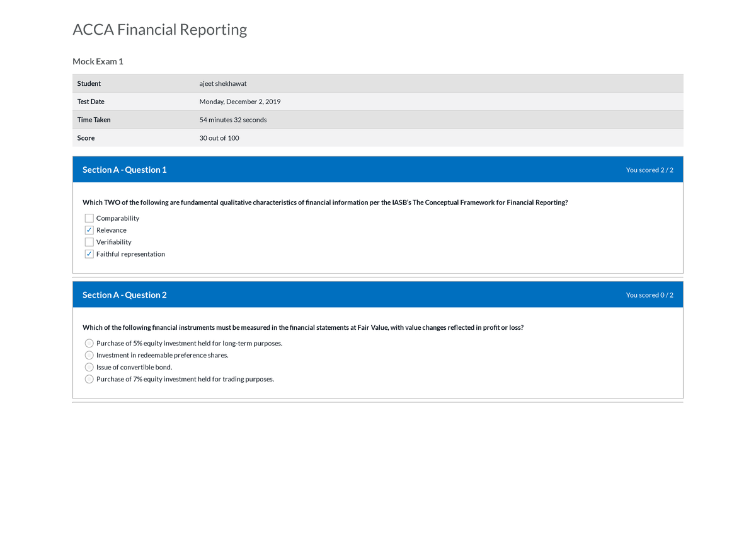Click the Mock Exam 1 label

click(x=98, y=61)
